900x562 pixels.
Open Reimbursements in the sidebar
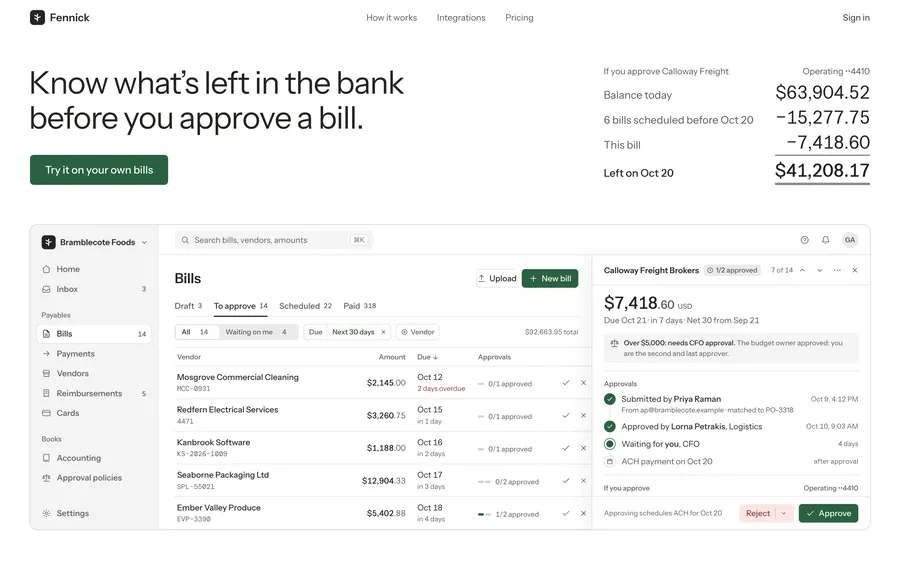click(x=95, y=394)
